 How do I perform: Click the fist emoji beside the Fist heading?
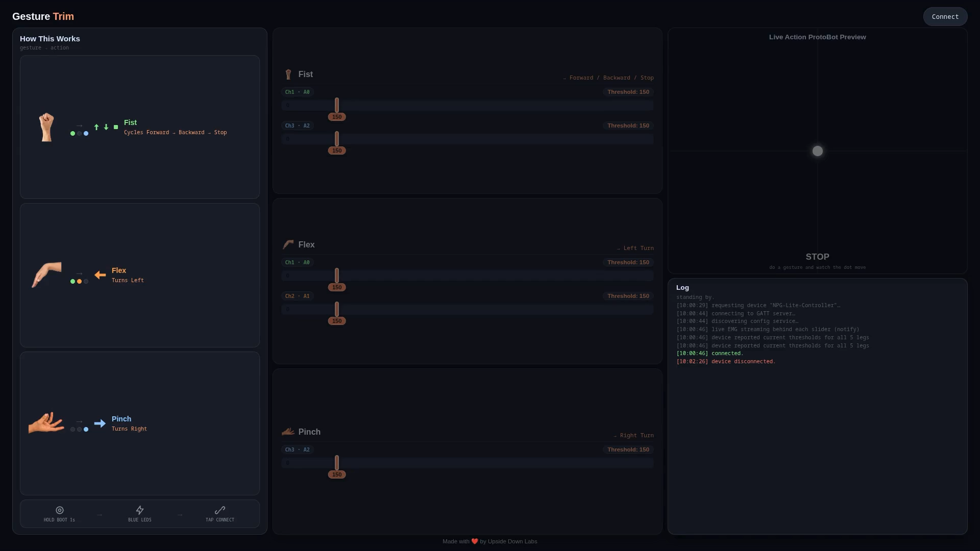coord(288,74)
